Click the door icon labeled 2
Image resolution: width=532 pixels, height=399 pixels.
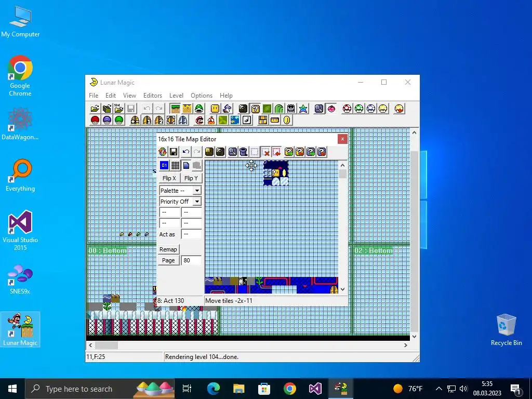[x=159, y=120]
